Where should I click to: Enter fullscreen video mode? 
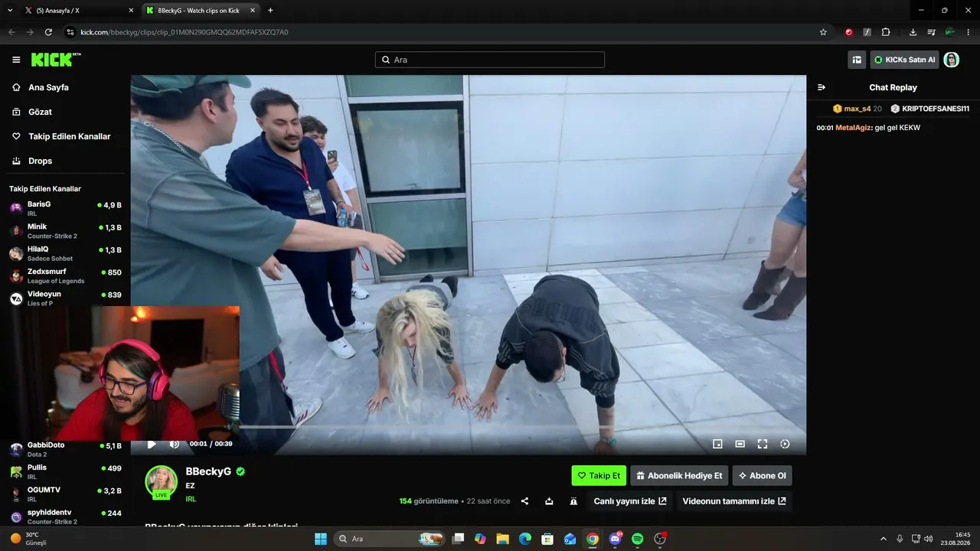tap(763, 444)
